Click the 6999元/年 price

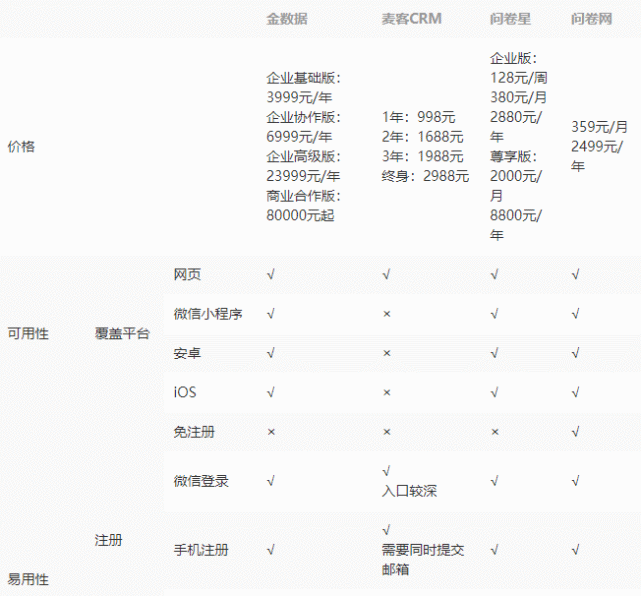(x=299, y=137)
